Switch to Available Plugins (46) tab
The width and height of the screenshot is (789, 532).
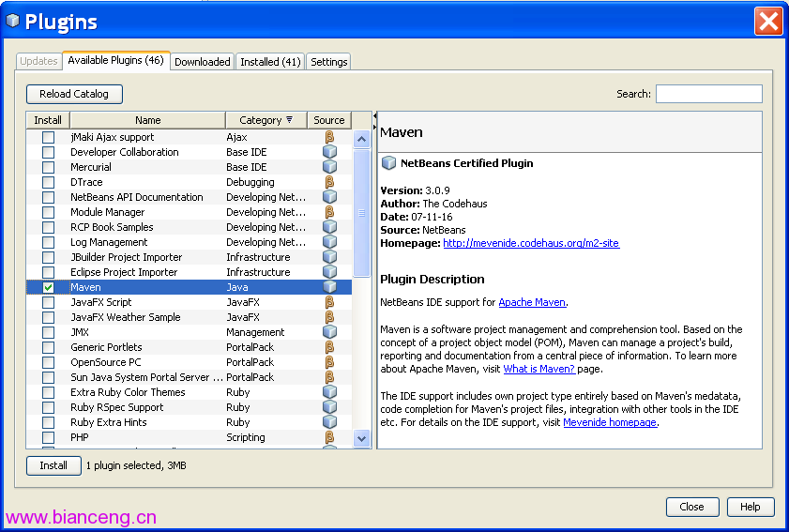pos(115,60)
